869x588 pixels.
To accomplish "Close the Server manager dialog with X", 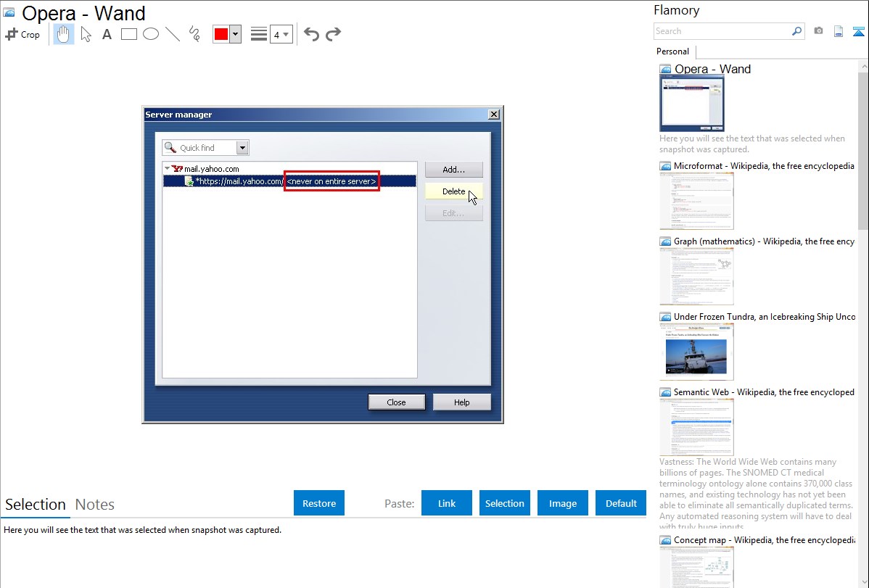I will [494, 114].
